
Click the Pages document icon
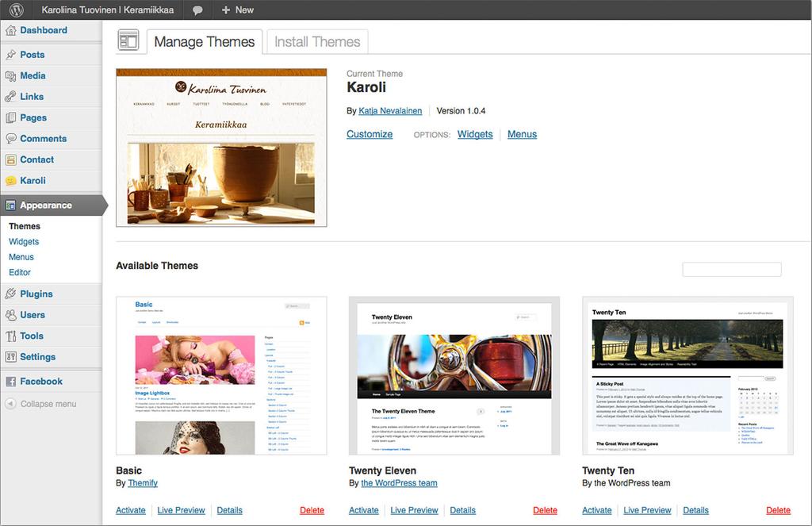pos(11,117)
